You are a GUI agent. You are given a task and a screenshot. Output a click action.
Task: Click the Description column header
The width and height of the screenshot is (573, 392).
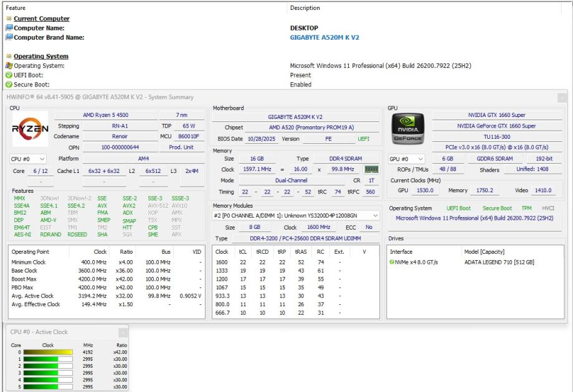tap(305, 8)
